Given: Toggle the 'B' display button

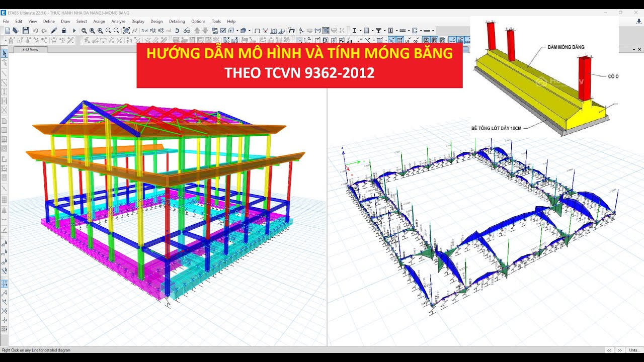Looking at the screenshot, I should 434,40.
